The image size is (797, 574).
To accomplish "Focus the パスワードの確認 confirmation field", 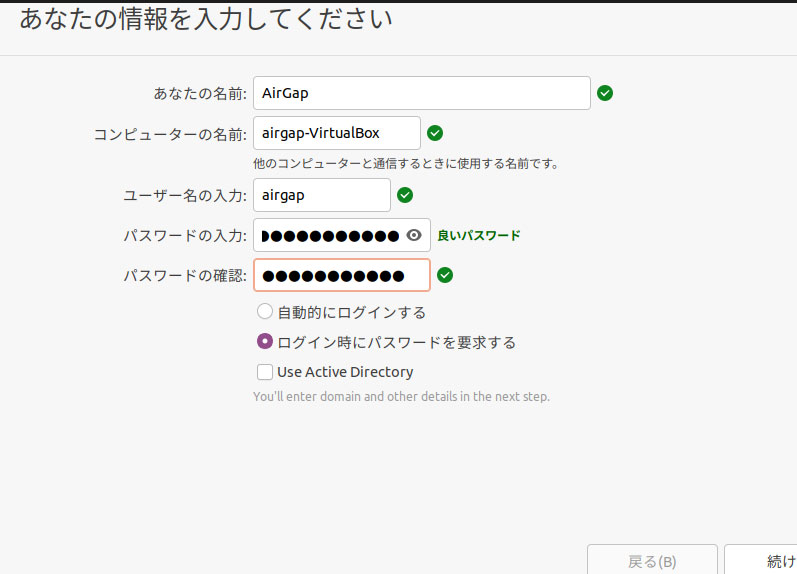I will tap(342, 275).
